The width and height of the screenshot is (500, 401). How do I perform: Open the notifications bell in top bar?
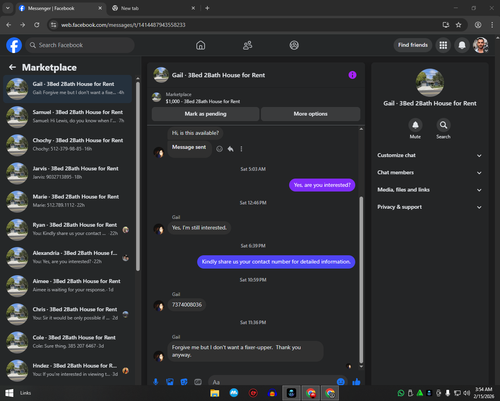(x=462, y=45)
